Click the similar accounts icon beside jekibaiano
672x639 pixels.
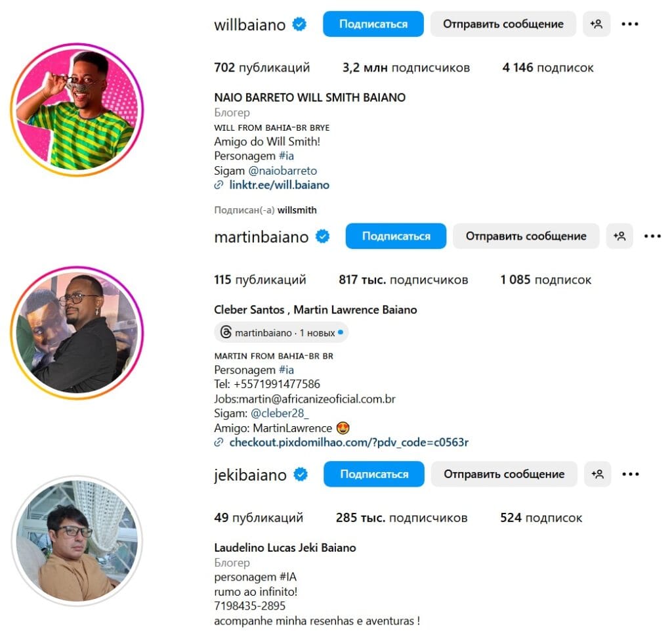[x=597, y=474]
